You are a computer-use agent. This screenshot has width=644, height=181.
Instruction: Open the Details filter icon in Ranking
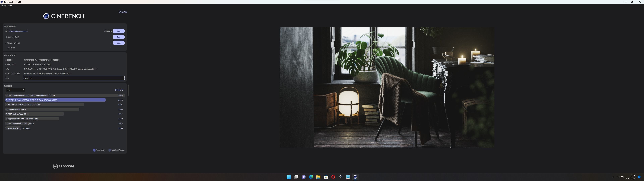coord(122,90)
